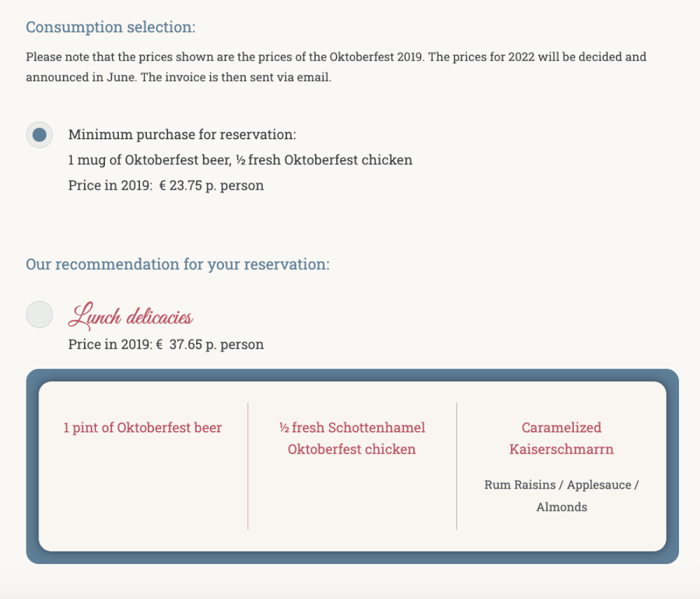Click "1 pint of Oktoberfest beer" item
Screen dimensions: 700x599
142,428
